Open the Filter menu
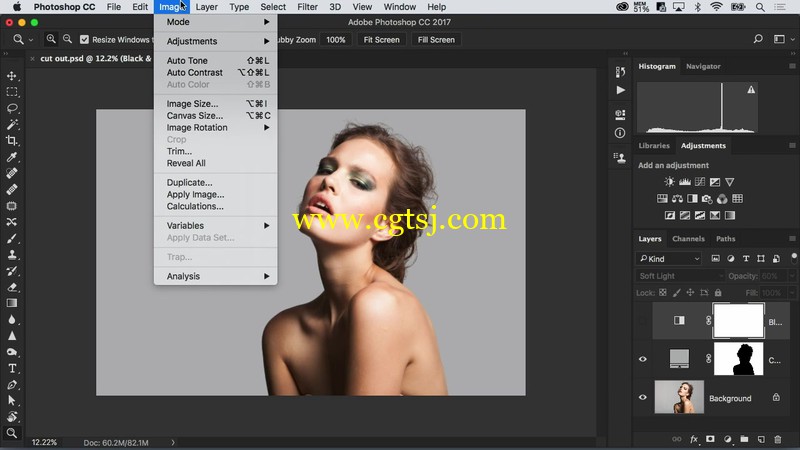Screen dimensions: 800x450 coord(307,7)
